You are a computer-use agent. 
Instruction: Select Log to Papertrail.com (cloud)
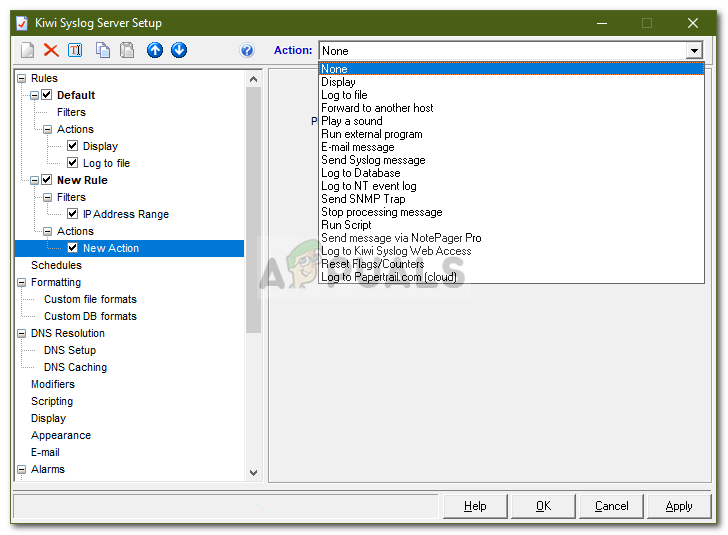[511, 277]
